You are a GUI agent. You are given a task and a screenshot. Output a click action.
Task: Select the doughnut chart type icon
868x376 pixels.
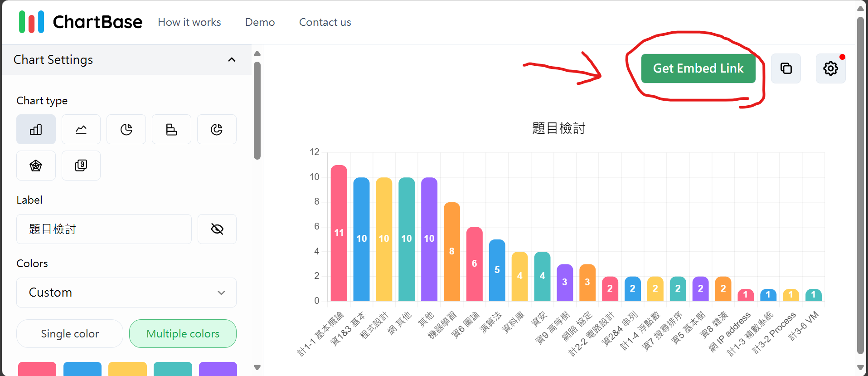[217, 129]
